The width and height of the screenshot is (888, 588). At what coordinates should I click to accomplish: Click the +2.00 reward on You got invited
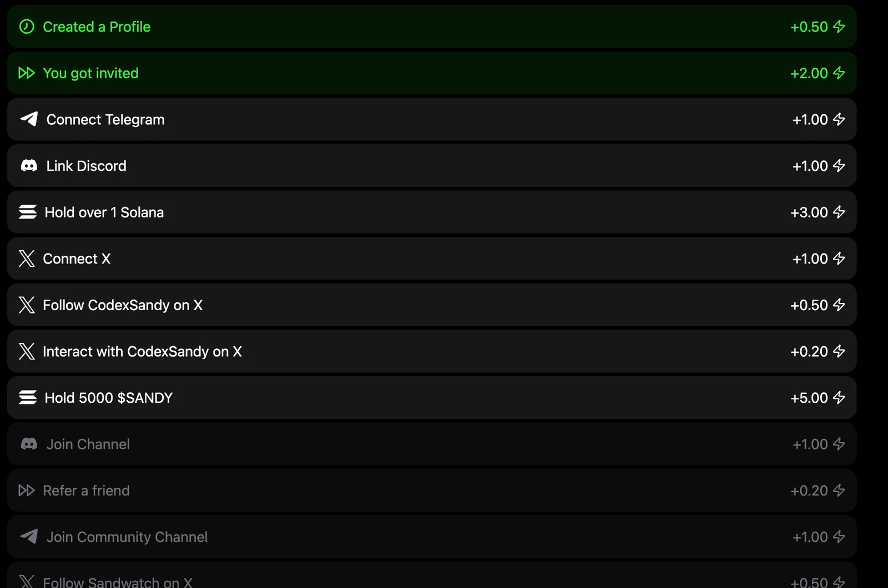point(809,73)
